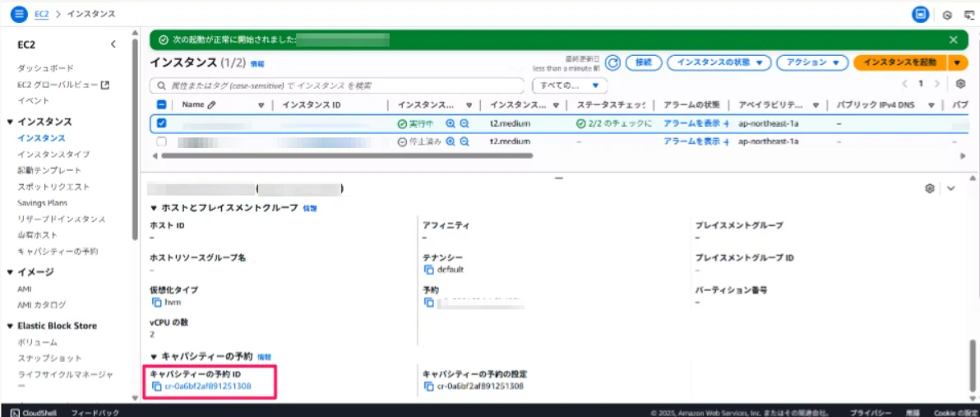980x417 pixels.
Task: Collapse the イメージ sidebar section
Action: pyautogui.click(x=10, y=272)
